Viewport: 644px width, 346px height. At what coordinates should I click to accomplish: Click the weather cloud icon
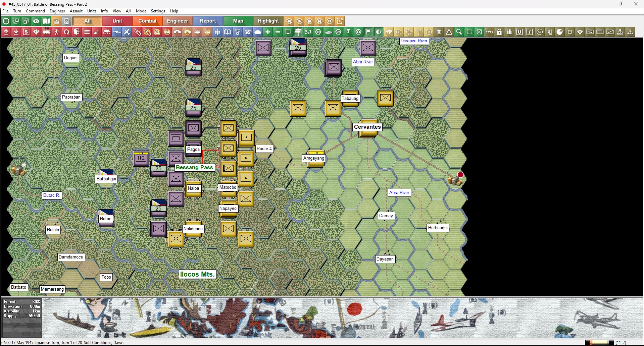coord(258,32)
